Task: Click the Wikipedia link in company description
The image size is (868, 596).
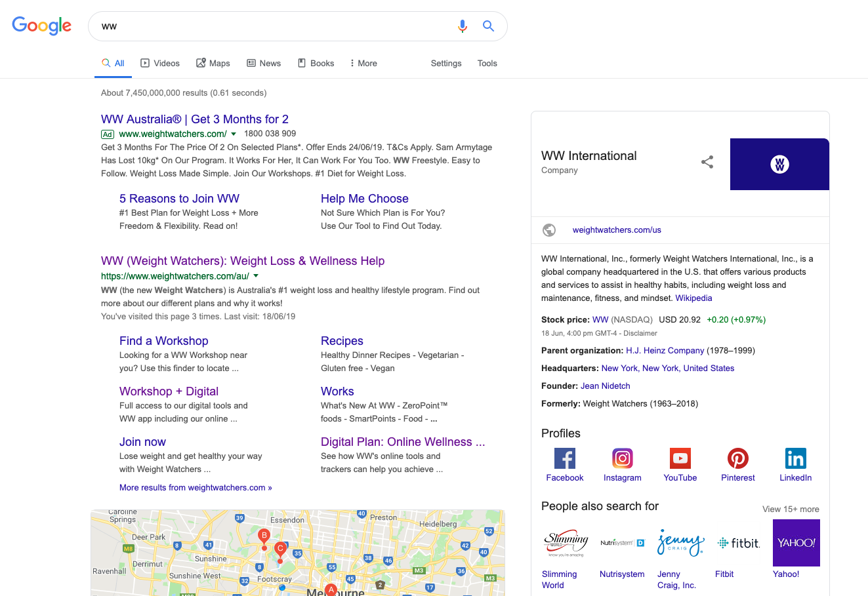Action: pos(693,298)
